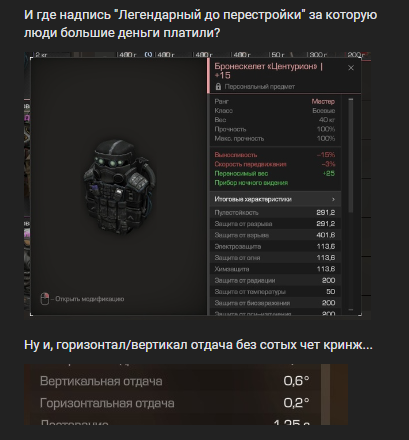Click the item title Бронескелет «Центурион» +15
Screen dimensions: 409x440
[268, 71]
